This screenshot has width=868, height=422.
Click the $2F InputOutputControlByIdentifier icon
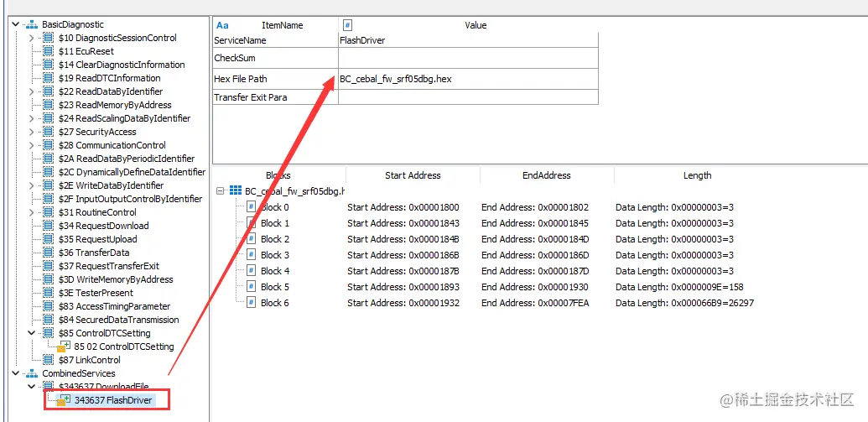point(49,199)
